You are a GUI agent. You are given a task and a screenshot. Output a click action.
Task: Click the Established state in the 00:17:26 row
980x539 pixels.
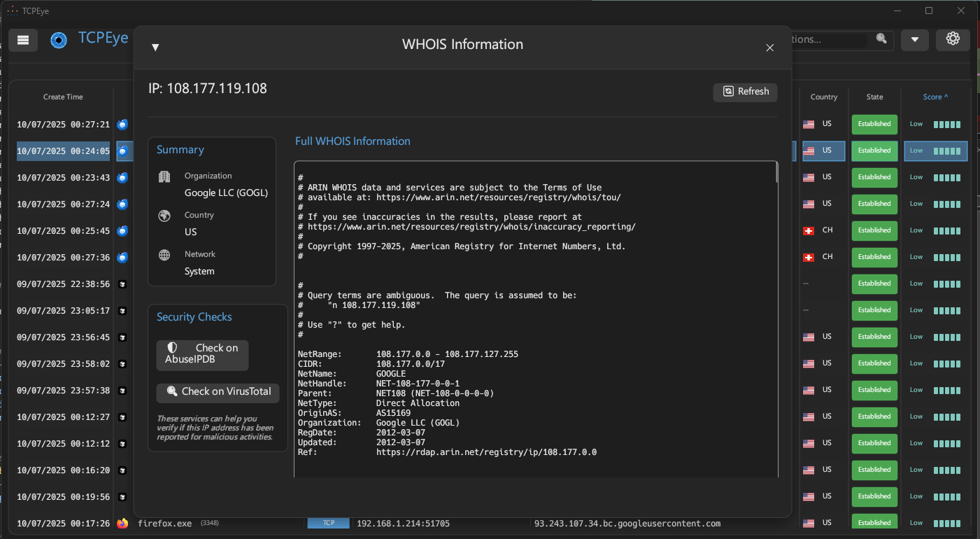(x=874, y=523)
